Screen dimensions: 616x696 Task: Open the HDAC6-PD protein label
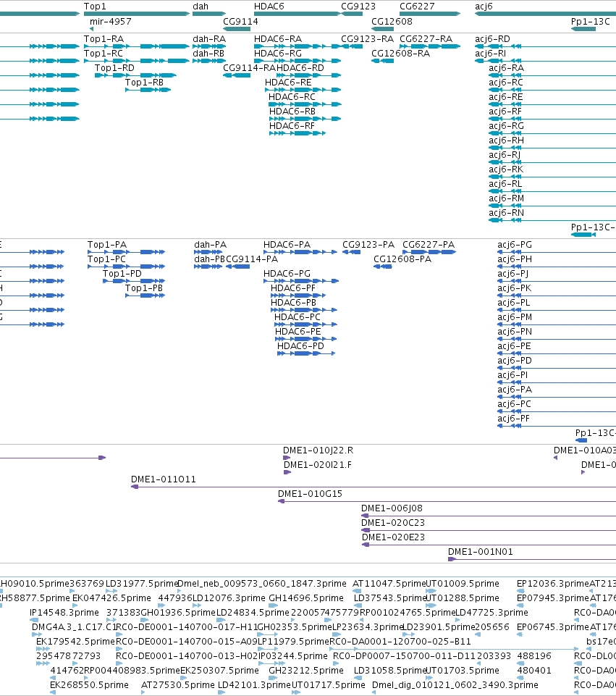(x=300, y=345)
